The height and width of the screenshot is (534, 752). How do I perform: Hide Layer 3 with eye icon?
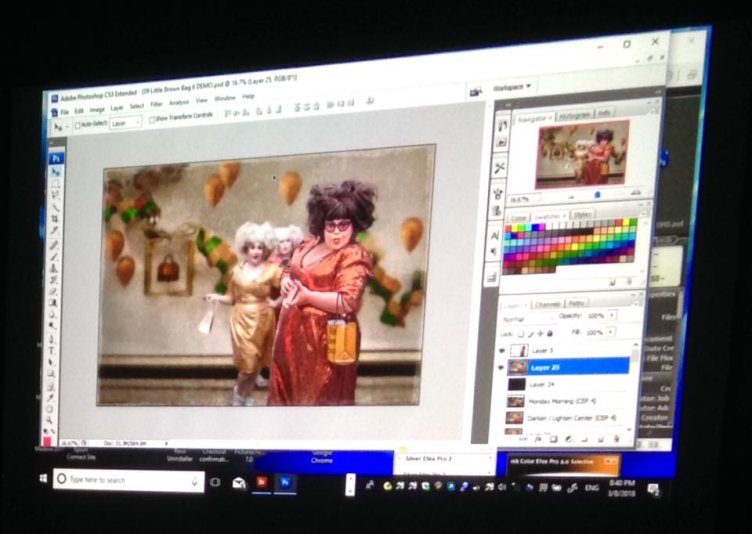502,351
